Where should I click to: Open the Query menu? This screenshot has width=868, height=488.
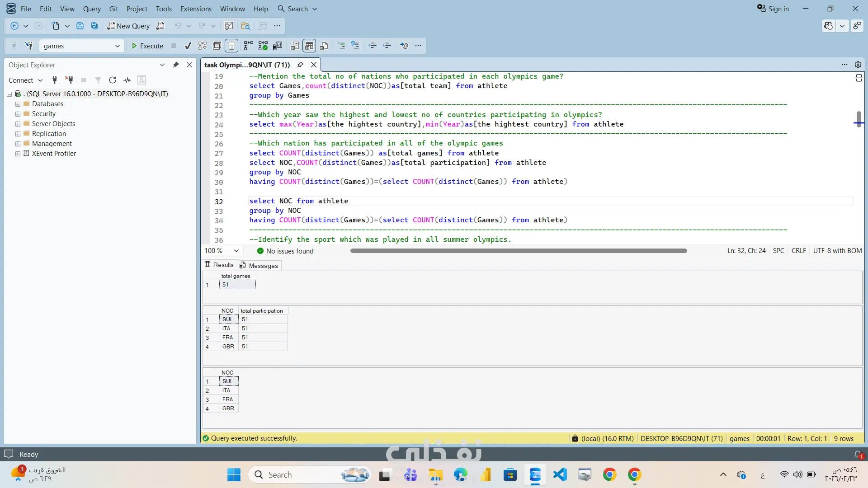point(92,9)
